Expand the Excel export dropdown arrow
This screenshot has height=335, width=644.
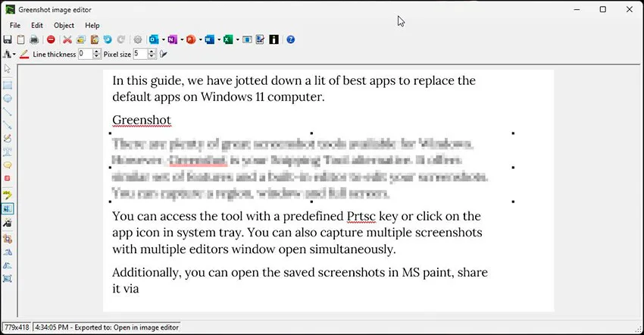pos(237,39)
